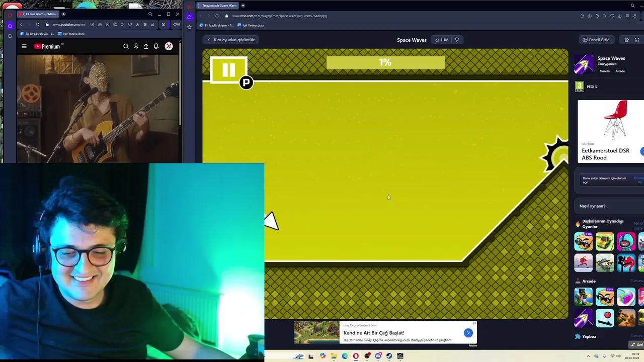This screenshot has height=362, width=644.
Task: Open the Yapboz category heading
Action: point(589,336)
